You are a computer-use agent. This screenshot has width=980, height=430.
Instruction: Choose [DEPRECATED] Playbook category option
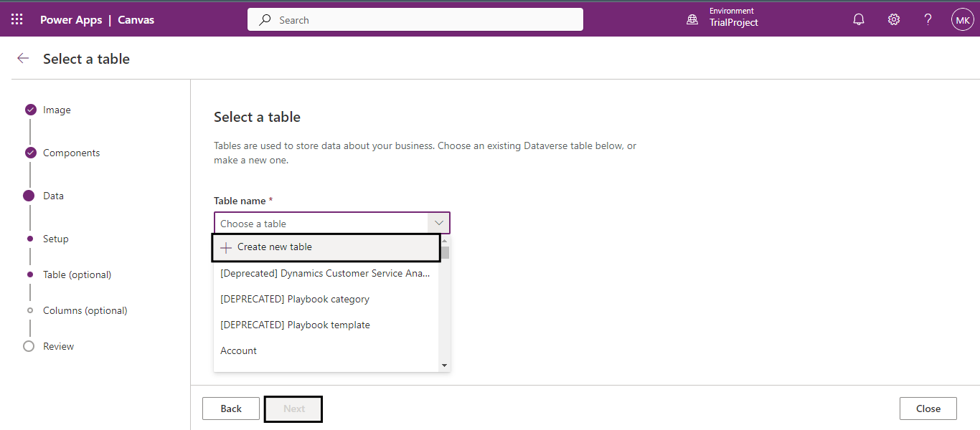295,299
